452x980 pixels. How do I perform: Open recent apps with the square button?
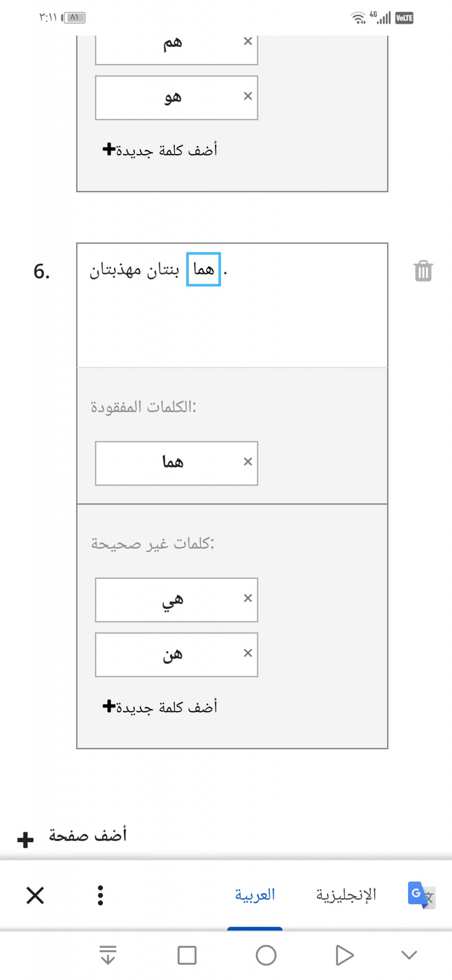pyautogui.click(x=187, y=955)
